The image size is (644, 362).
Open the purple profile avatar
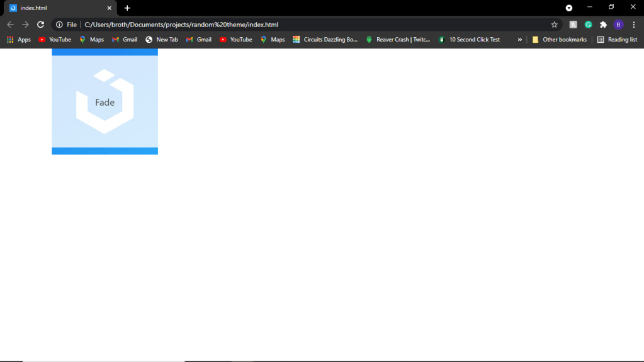(618, 25)
